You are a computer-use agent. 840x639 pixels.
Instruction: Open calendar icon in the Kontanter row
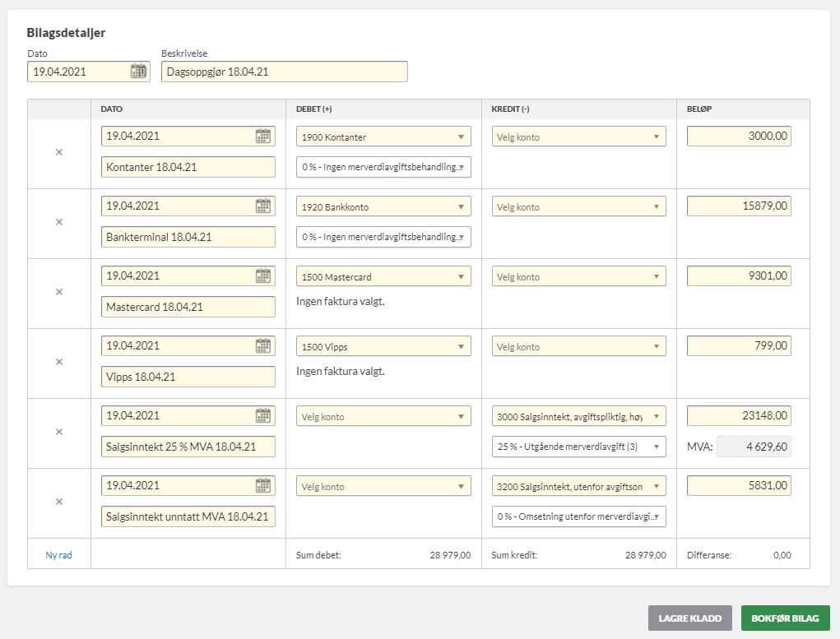point(262,137)
